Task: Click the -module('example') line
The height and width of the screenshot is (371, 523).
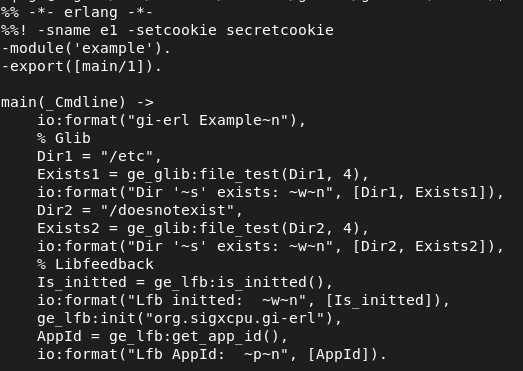Action: click(86, 48)
